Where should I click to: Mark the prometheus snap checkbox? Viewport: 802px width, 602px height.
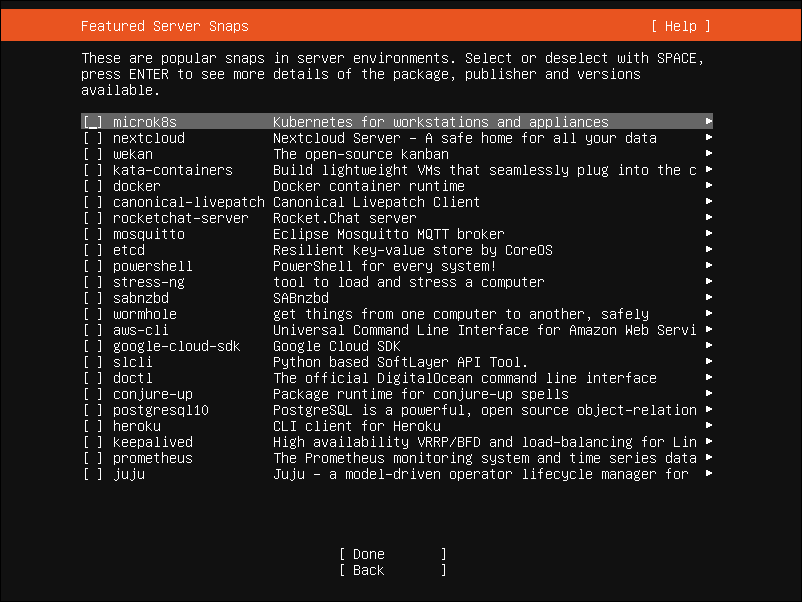[x=93, y=458]
